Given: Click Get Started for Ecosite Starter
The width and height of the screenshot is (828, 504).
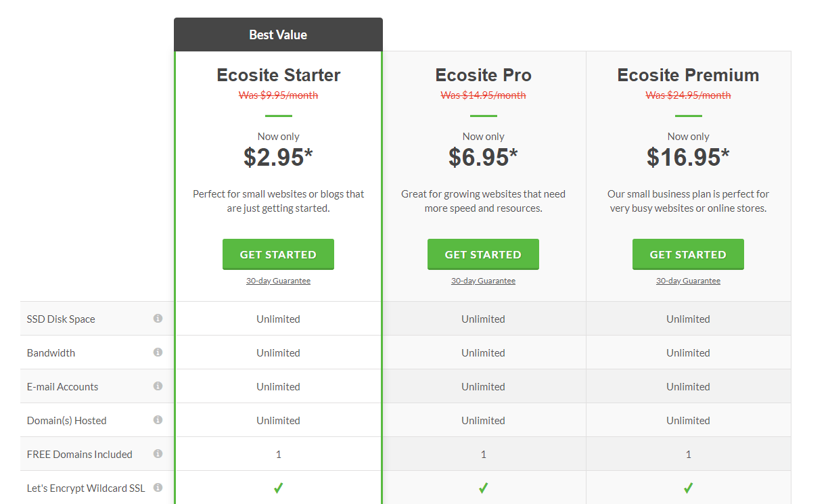Looking at the screenshot, I should click(278, 254).
